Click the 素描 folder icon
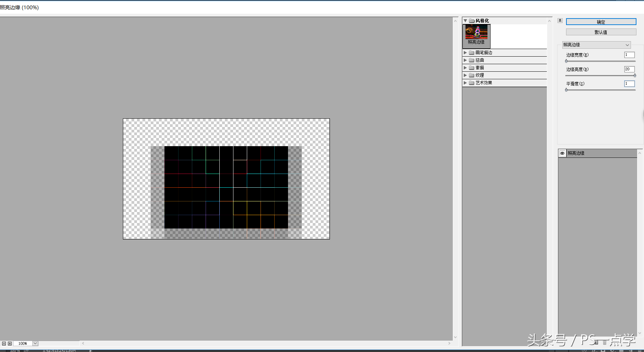This screenshot has height=352, width=644. pos(472,68)
